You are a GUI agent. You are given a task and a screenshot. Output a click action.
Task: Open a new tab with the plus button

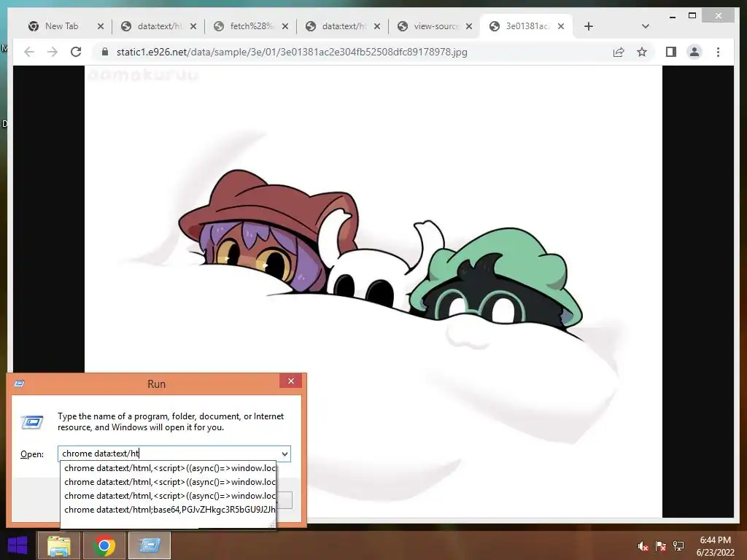(589, 26)
